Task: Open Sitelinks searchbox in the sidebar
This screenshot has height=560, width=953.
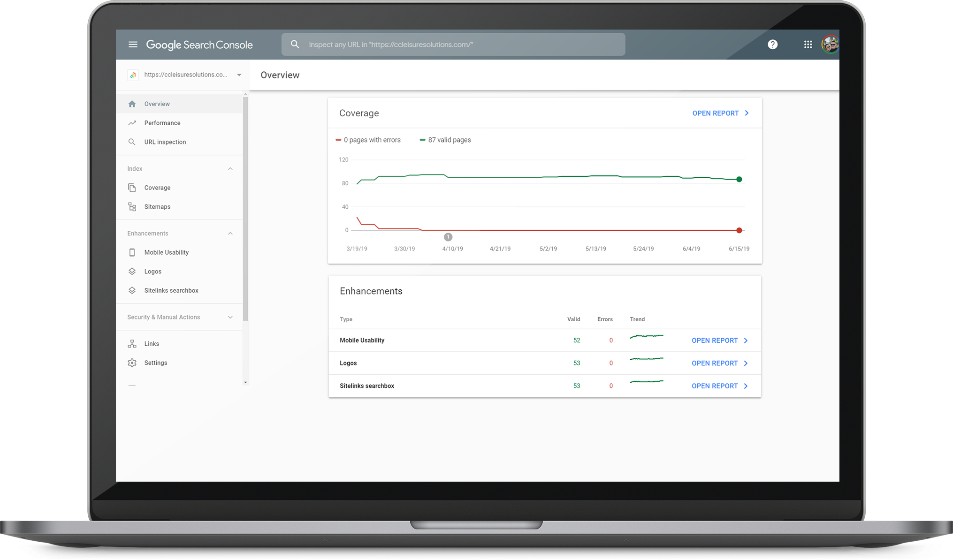Action: click(x=179, y=290)
